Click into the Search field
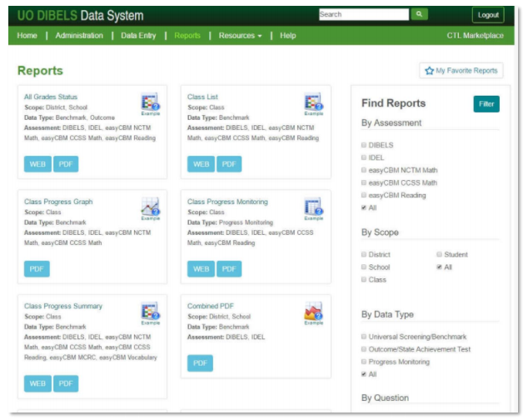Screen dimensions: 528x420 (x=364, y=14)
